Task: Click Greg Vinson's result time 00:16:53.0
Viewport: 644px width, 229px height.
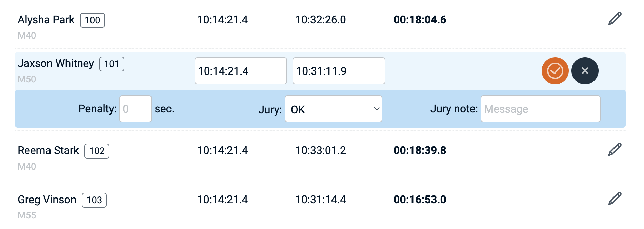Action: click(420, 200)
